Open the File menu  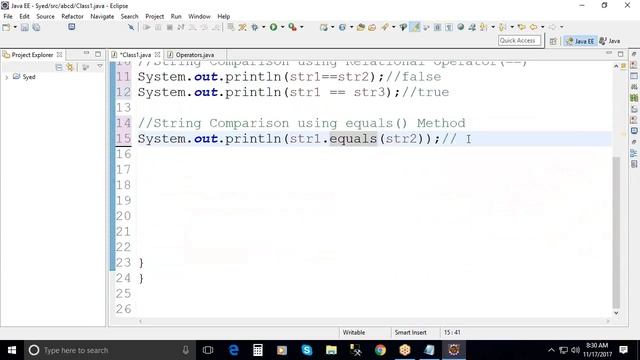[8, 16]
